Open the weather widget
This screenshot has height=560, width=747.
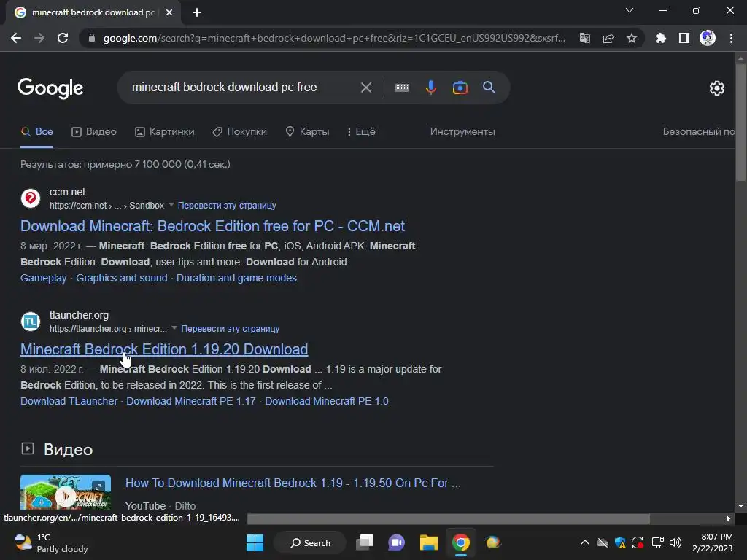[x=52, y=543]
